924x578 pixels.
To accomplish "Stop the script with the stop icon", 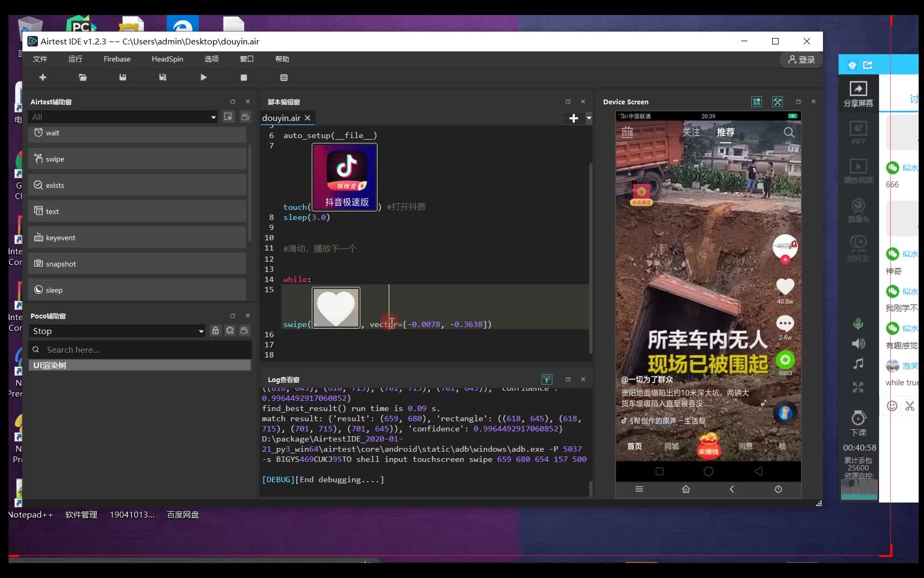I will (244, 78).
